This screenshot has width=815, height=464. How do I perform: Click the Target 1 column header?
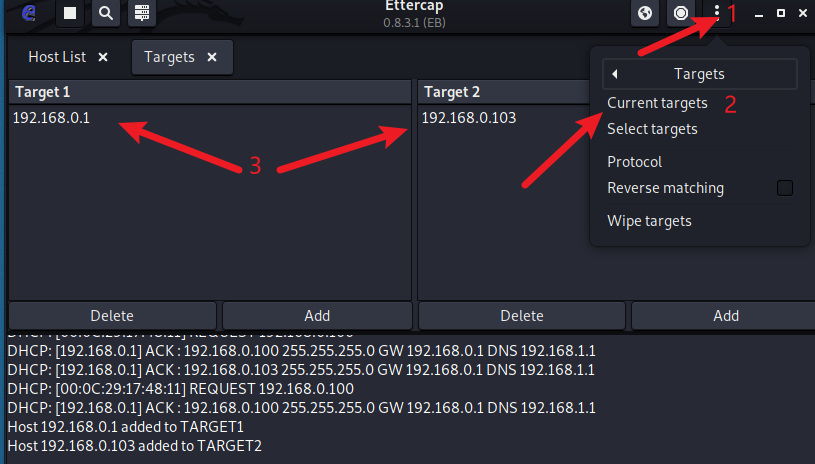click(x=210, y=92)
